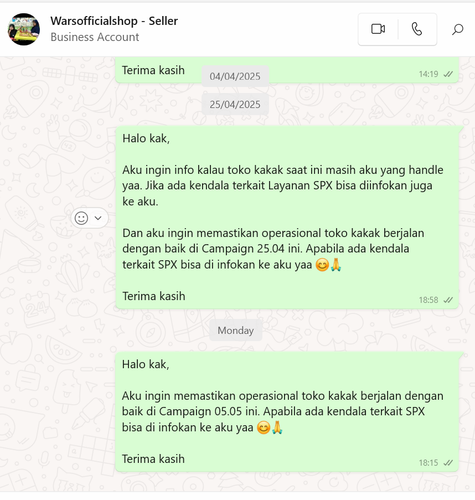Start a video call with Warsofficialshop

[378, 29]
